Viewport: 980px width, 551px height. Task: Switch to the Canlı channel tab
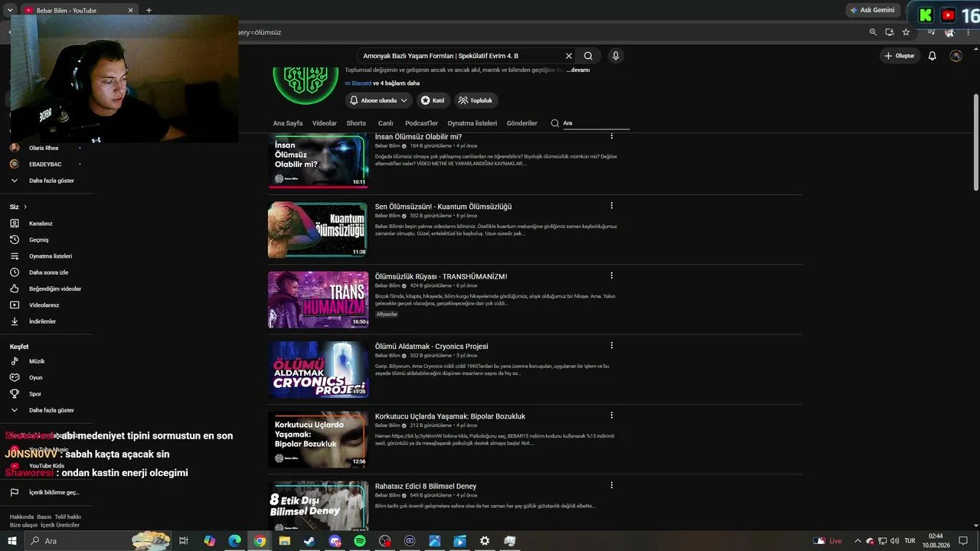pos(385,123)
